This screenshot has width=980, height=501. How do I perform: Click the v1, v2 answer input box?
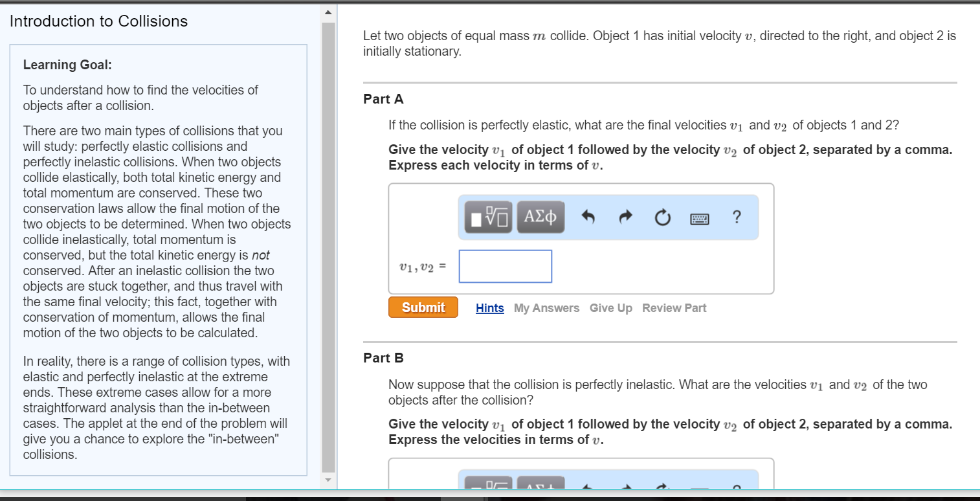click(x=505, y=266)
